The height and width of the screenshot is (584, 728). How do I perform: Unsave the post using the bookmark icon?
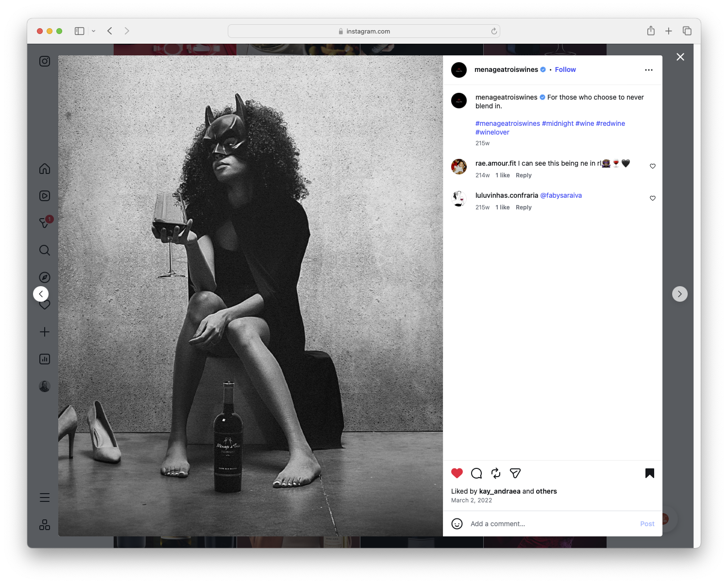pyautogui.click(x=649, y=473)
